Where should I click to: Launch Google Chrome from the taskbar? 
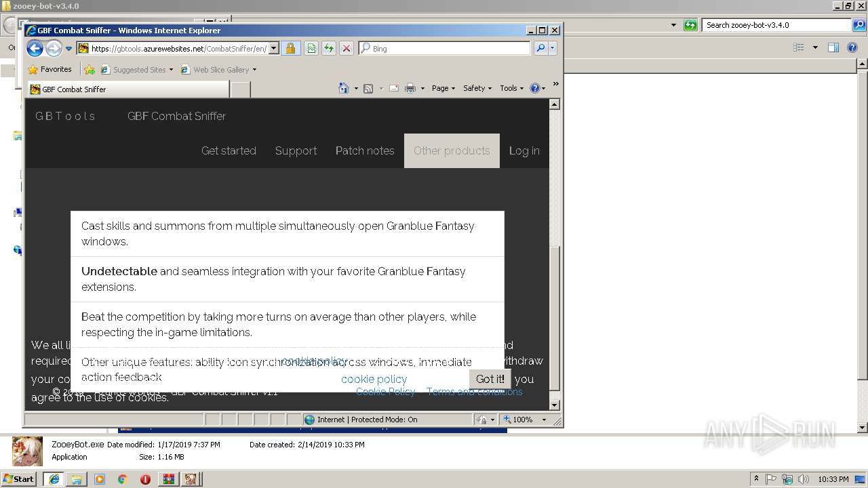122,479
